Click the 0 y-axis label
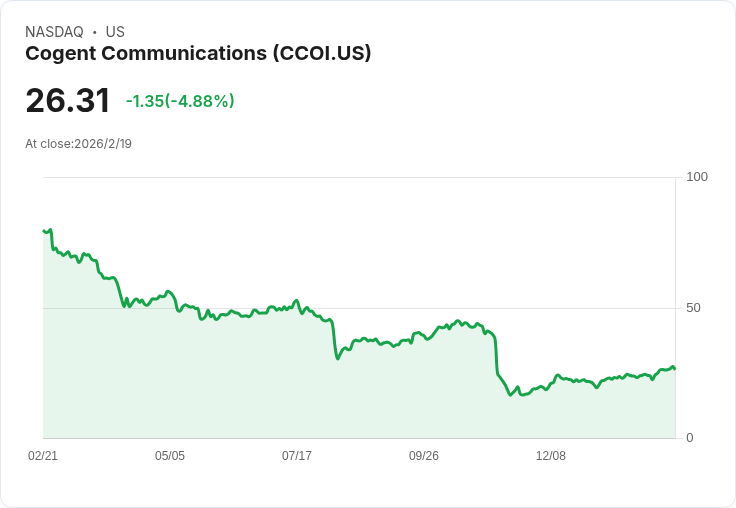 pyautogui.click(x=690, y=438)
